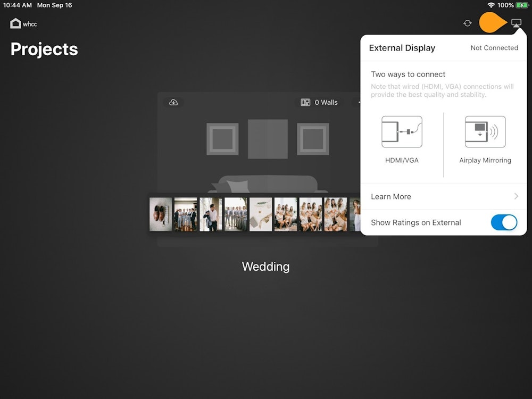Screen dimensions: 532x399
Task: Select the HDMI/VGA wired connection icon
Action: 402,132
